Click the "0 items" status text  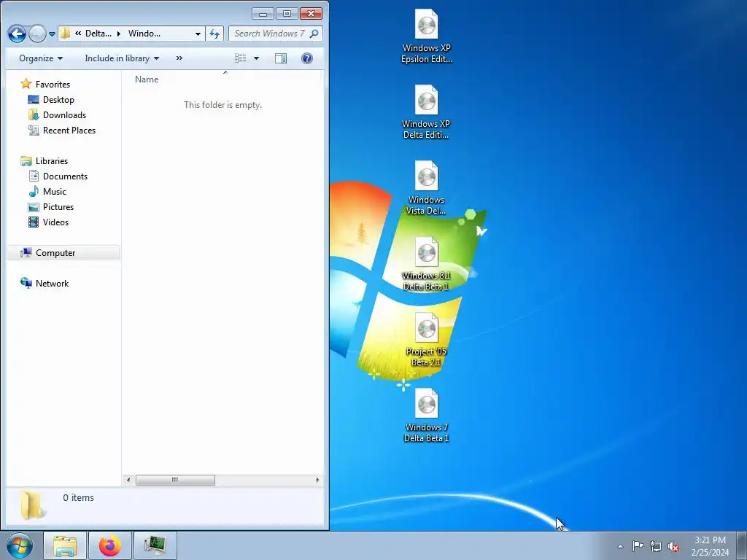click(x=79, y=497)
